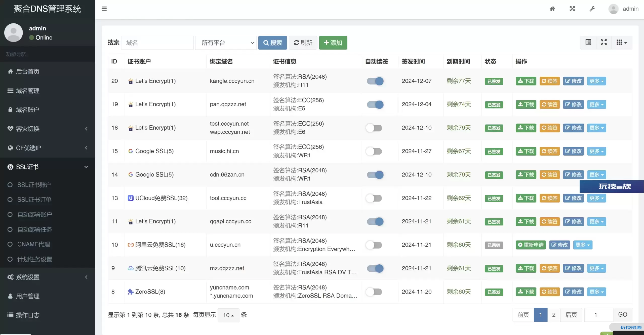Toggle table card view icon
644x335 pixels.
point(588,42)
